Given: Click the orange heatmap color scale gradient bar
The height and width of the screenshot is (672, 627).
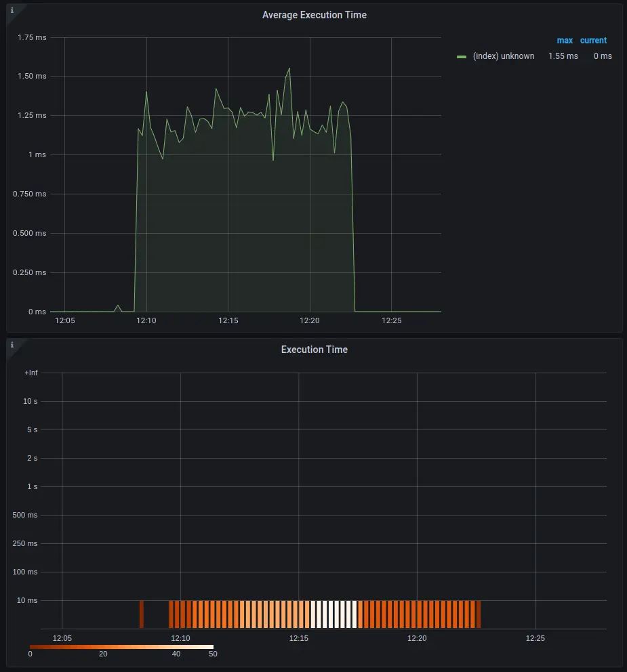Looking at the screenshot, I should [x=121, y=647].
